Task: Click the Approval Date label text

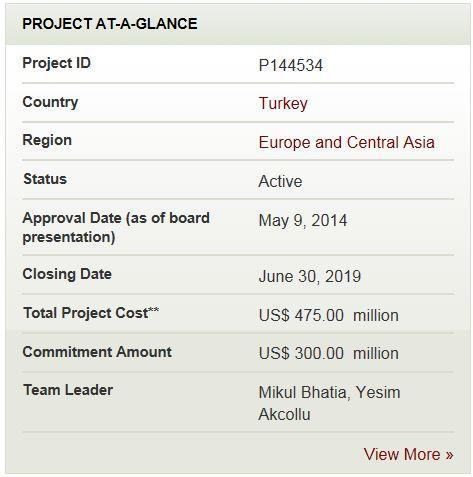Action: point(116,228)
